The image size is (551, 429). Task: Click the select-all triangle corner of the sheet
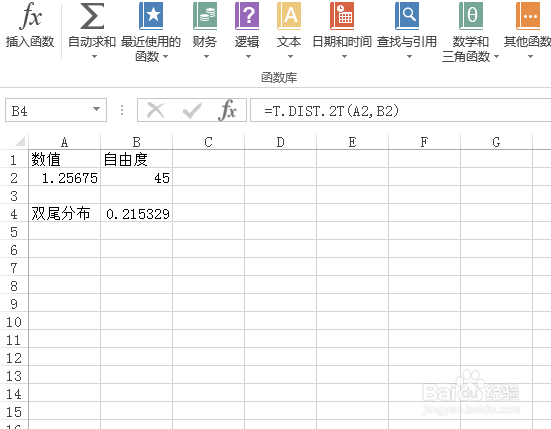20,141
